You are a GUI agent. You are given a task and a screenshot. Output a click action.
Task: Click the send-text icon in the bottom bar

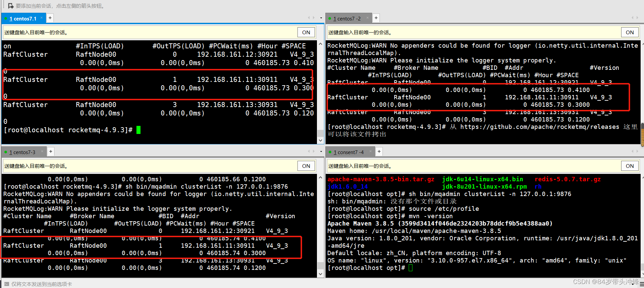pos(7,284)
